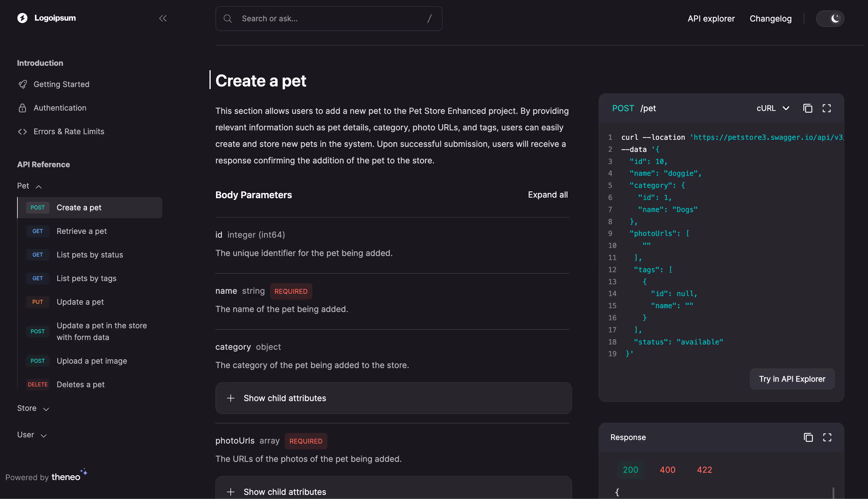The width and height of the screenshot is (868, 499).
Task: Select the 422 response tab
Action: pyautogui.click(x=704, y=470)
